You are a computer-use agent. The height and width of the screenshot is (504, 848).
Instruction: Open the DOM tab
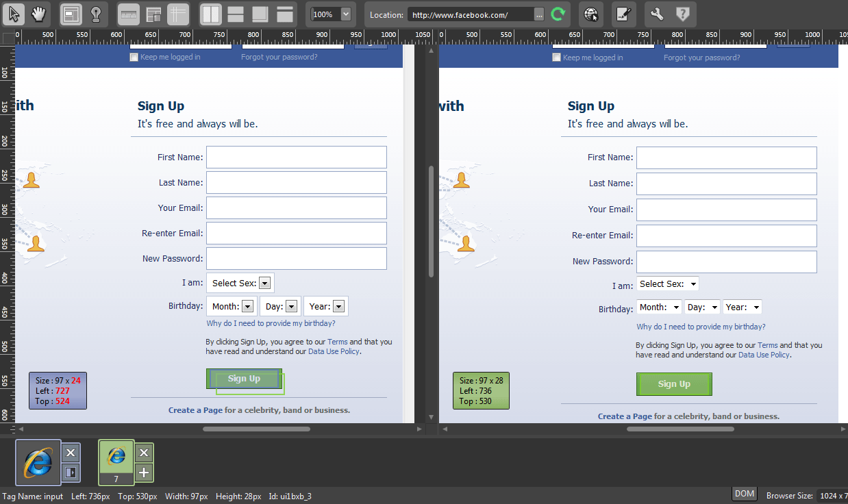[x=745, y=494]
